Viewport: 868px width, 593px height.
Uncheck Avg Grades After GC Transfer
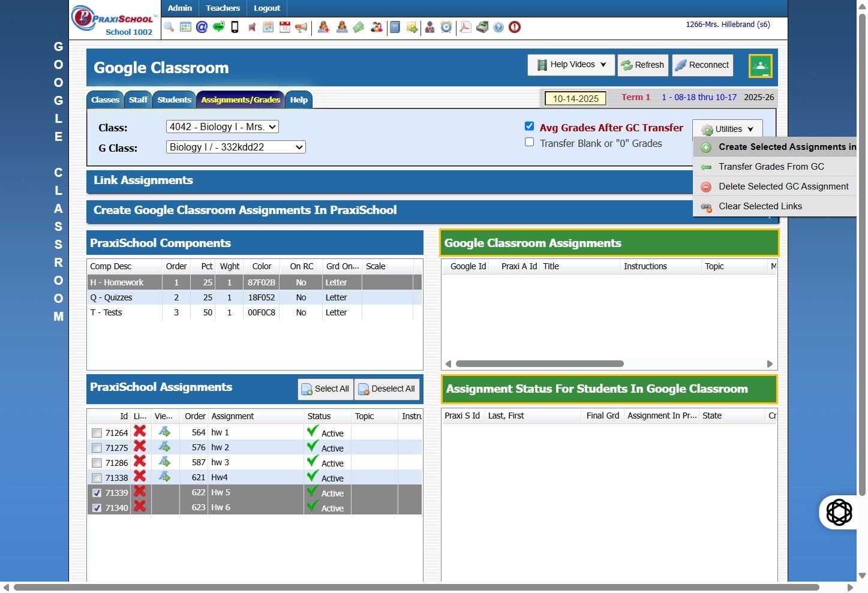[529, 126]
